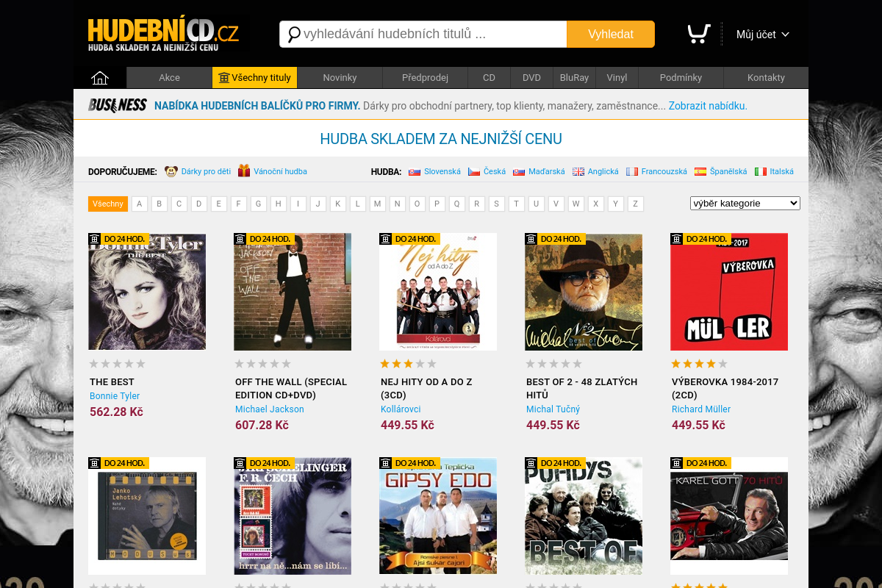
Task: Switch to the BluRay tab
Action: (x=574, y=78)
